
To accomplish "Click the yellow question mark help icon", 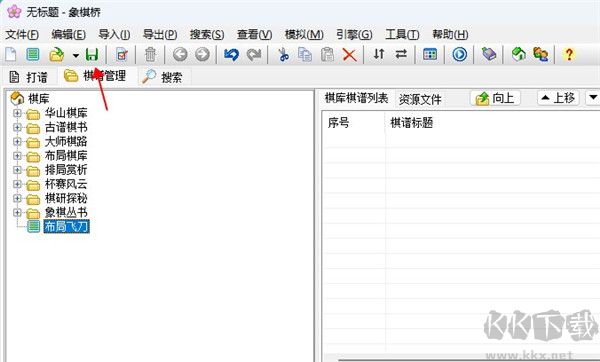I will click(x=569, y=54).
